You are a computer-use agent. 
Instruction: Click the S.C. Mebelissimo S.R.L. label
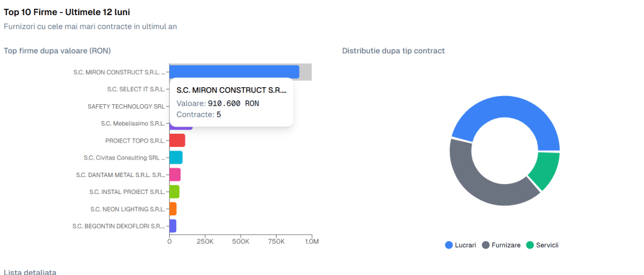point(133,123)
